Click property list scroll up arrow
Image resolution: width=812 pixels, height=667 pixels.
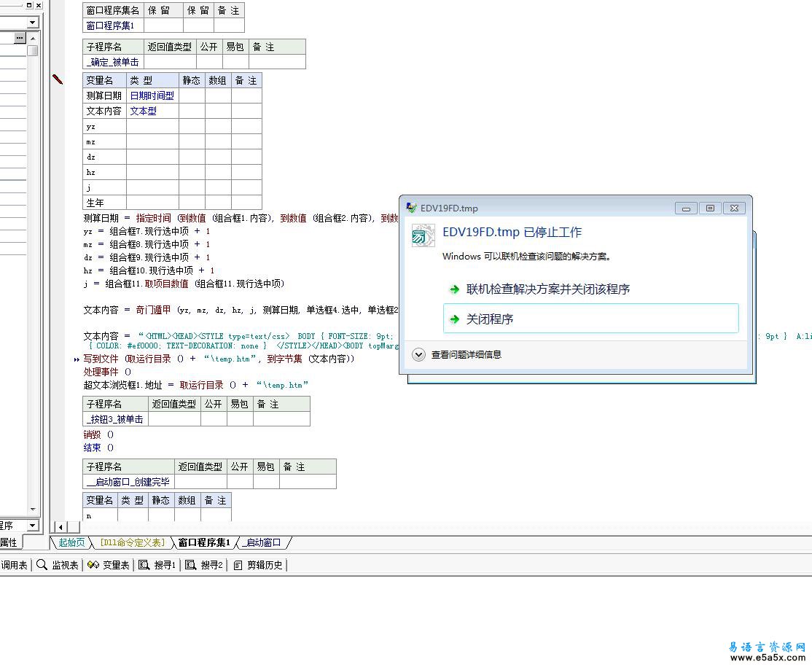click(x=33, y=39)
